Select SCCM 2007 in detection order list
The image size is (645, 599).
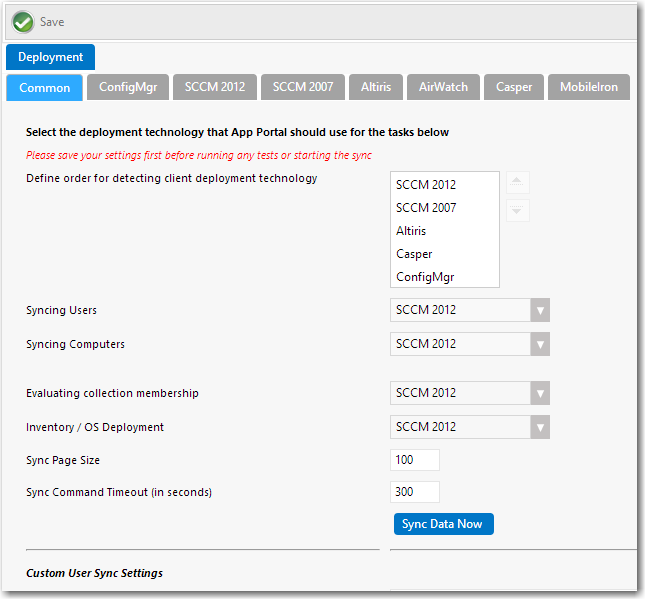pos(444,208)
